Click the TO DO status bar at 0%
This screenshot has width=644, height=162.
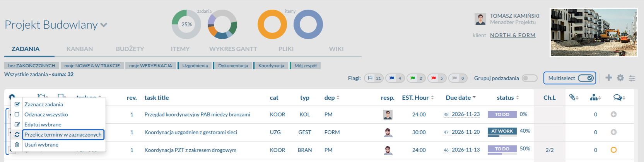(502, 115)
